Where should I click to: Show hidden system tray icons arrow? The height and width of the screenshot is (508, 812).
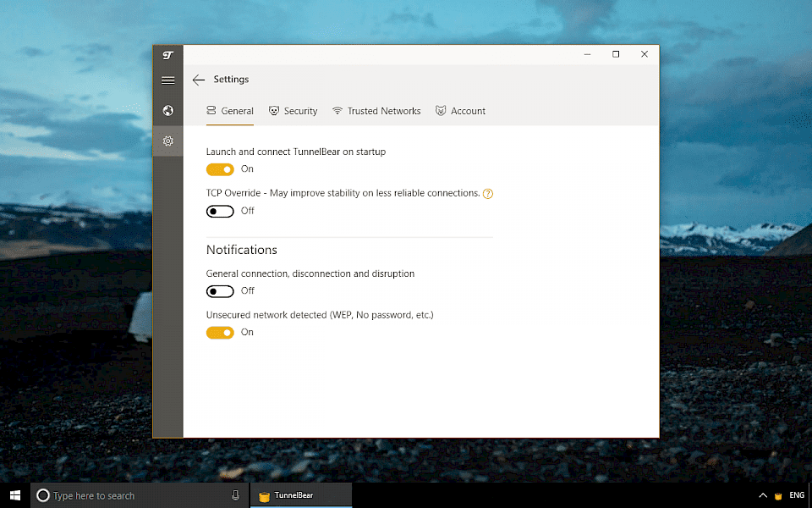pos(763,495)
